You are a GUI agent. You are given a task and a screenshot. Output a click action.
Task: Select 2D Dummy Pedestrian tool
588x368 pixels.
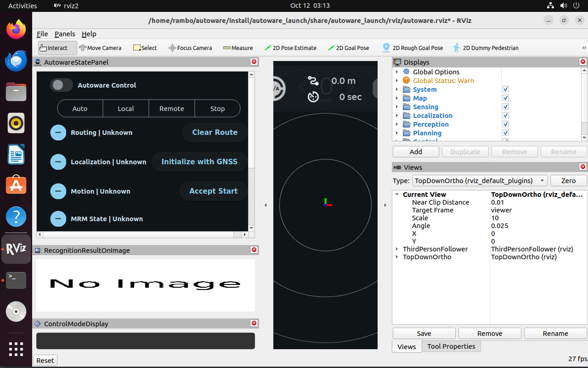486,48
